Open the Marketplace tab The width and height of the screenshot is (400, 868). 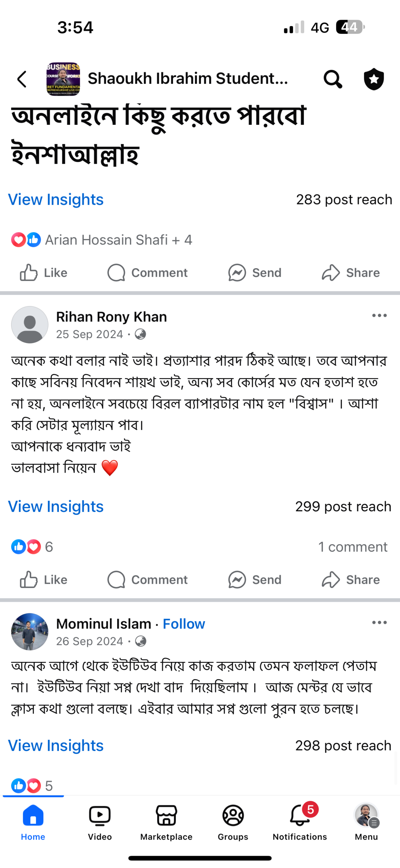coord(166,821)
